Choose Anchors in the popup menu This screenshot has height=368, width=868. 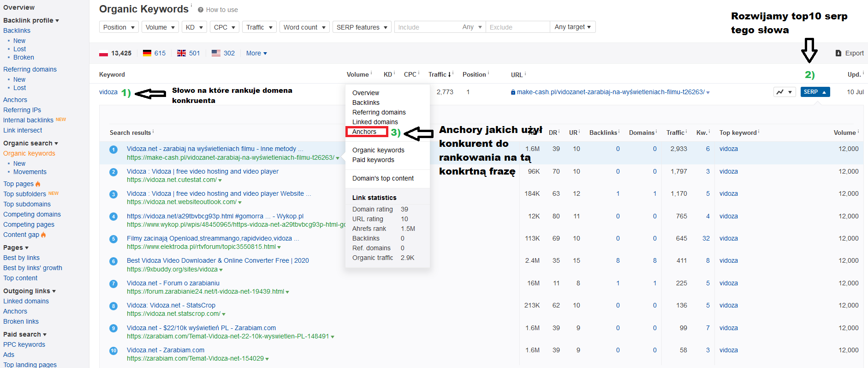(x=364, y=132)
